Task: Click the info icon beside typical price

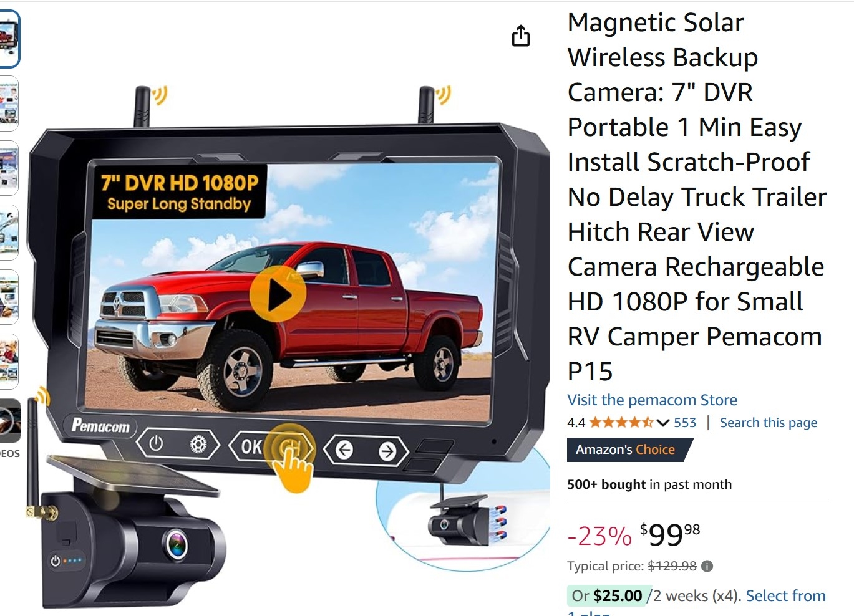Action: (707, 566)
